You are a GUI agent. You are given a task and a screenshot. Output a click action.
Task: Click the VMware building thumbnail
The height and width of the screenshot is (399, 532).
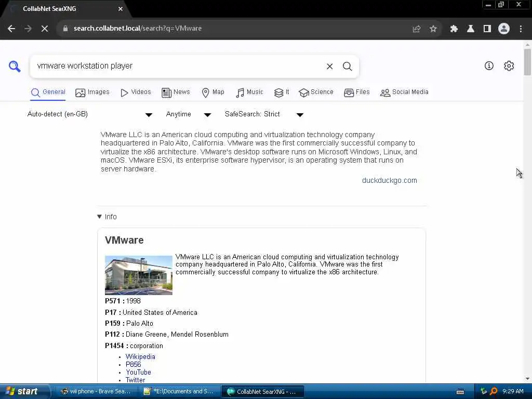[138, 275]
